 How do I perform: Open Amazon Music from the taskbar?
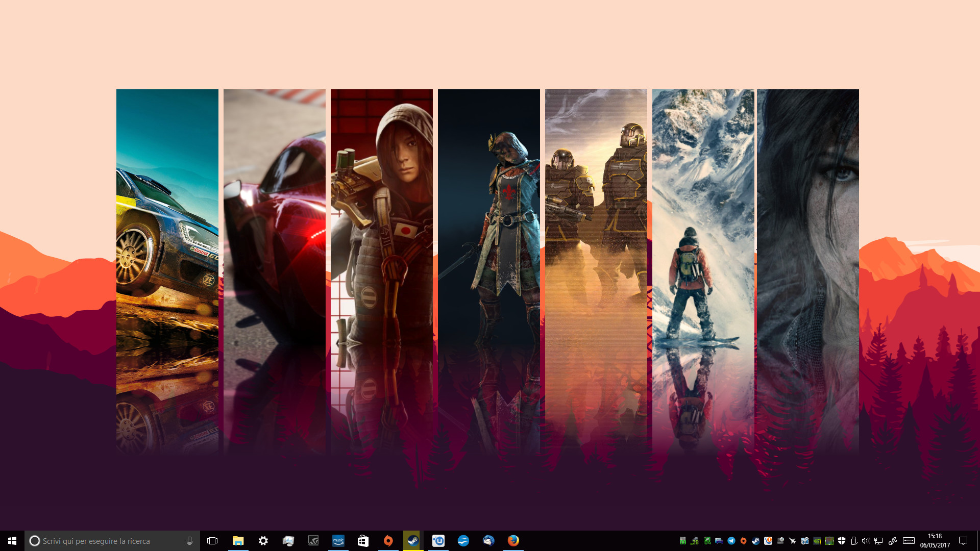pyautogui.click(x=339, y=540)
